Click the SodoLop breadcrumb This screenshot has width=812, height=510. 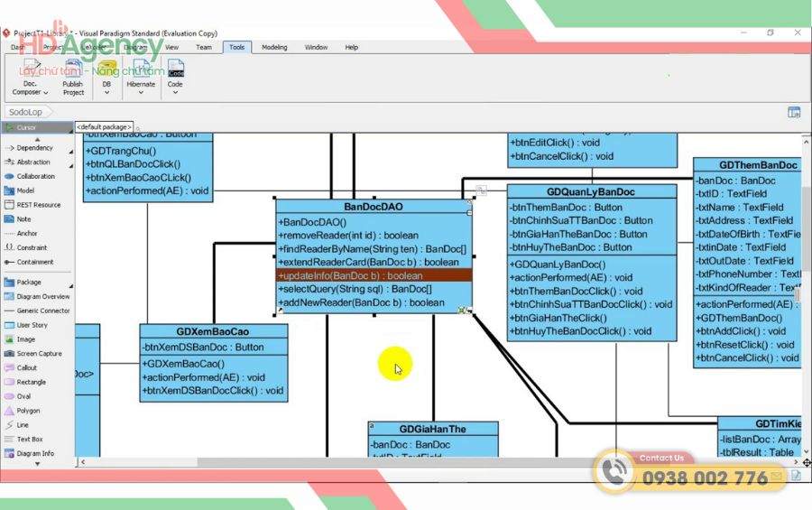[x=26, y=113]
